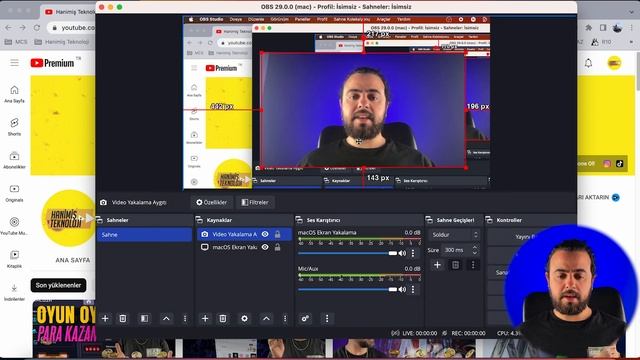The width and height of the screenshot is (640, 360).
Task: Open scene filters icon in Sahneler panel
Action: [144, 318]
